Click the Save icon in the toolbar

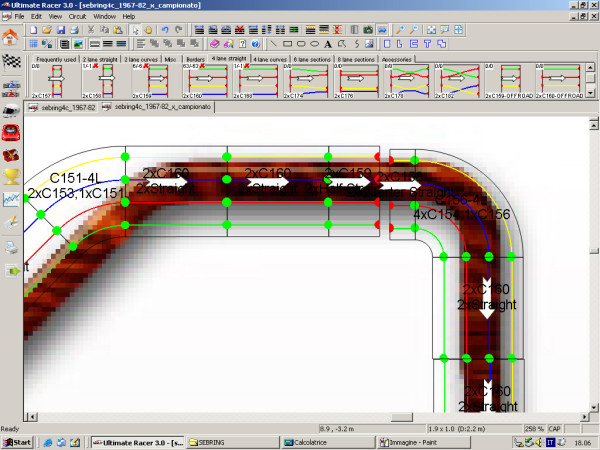coord(61,30)
